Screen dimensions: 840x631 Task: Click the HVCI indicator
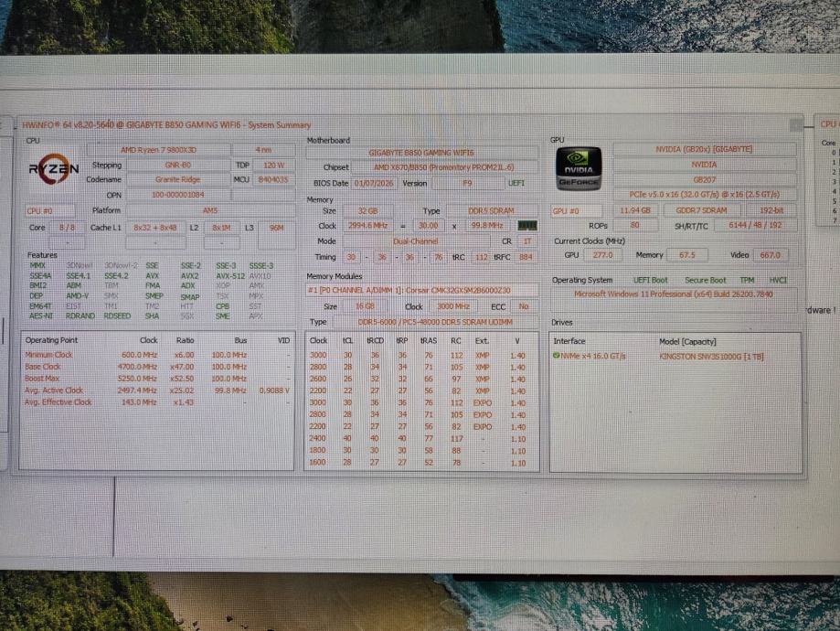click(778, 280)
